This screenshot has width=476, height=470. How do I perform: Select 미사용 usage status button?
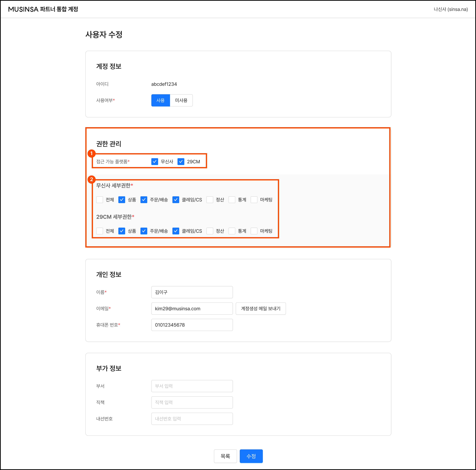181,100
